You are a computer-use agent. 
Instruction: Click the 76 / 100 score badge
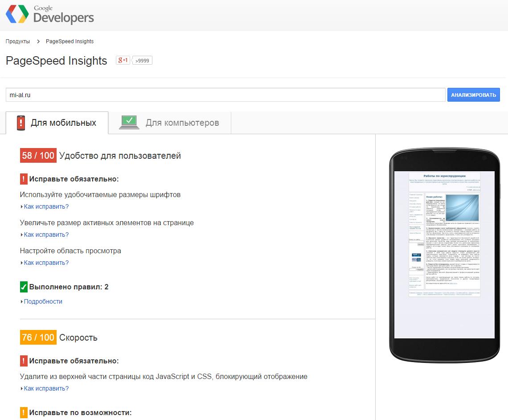[38, 338]
